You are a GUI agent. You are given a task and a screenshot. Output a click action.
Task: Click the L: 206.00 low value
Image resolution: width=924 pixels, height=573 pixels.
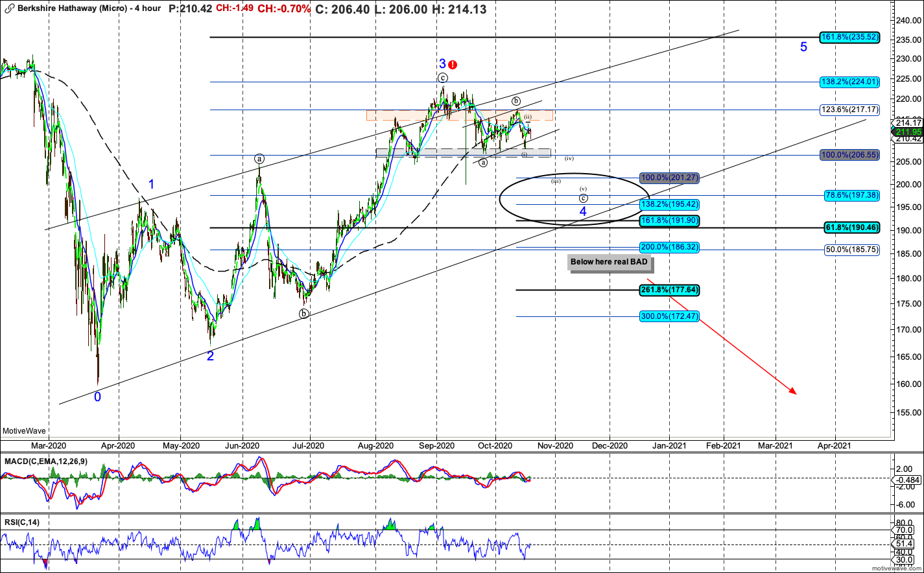[x=401, y=9]
